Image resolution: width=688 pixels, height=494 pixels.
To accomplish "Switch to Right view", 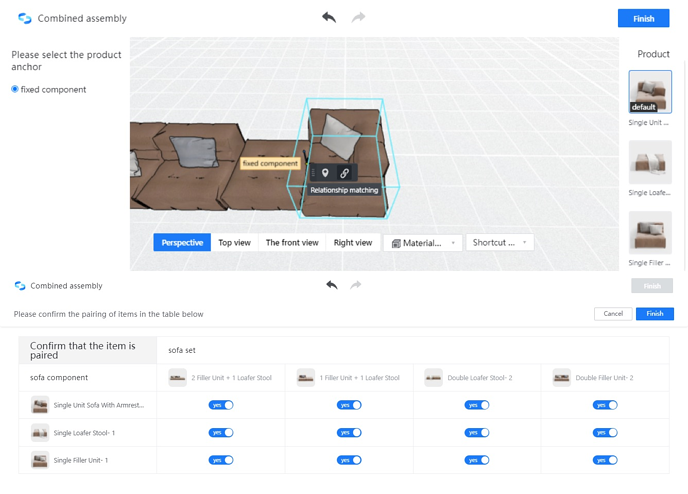I will pyautogui.click(x=352, y=243).
